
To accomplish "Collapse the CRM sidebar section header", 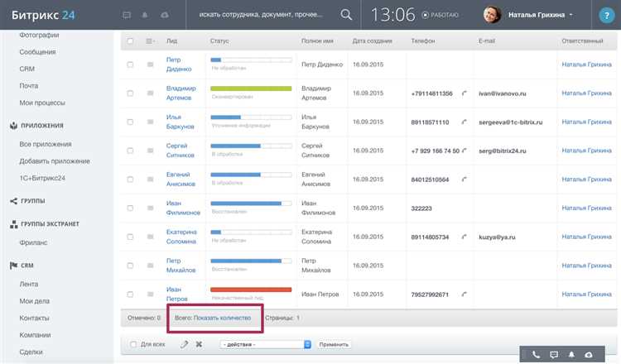I will pos(22,266).
